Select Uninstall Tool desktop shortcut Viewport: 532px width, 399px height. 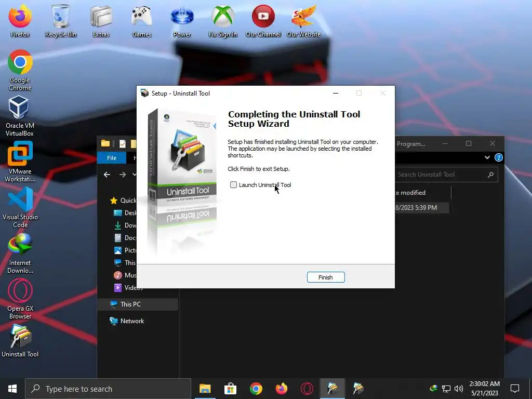tap(20, 341)
